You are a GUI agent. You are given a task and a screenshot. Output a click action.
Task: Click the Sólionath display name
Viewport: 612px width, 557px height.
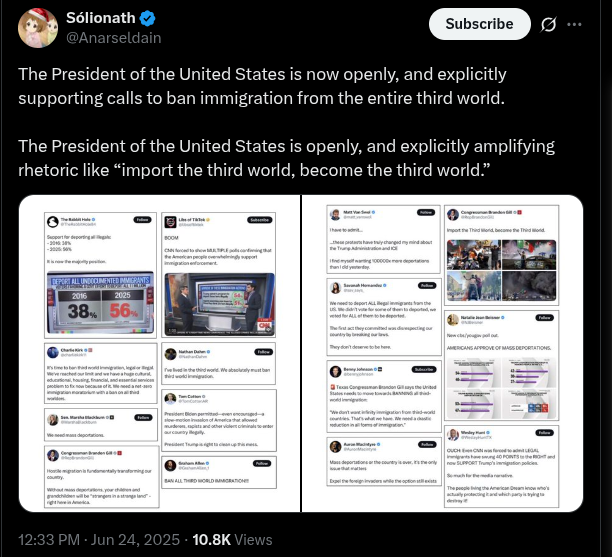click(101, 18)
